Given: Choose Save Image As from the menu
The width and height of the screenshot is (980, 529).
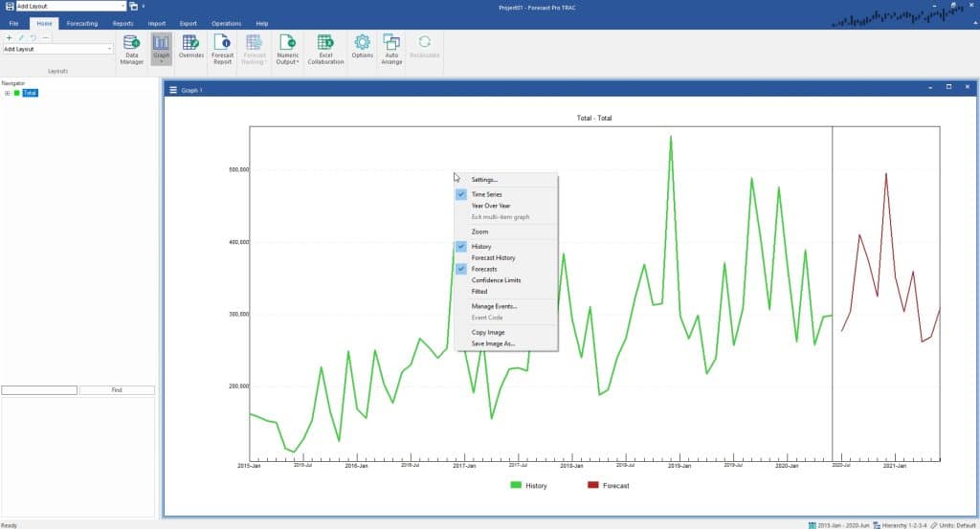Looking at the screenshot, I should click(x=493, y=343).
